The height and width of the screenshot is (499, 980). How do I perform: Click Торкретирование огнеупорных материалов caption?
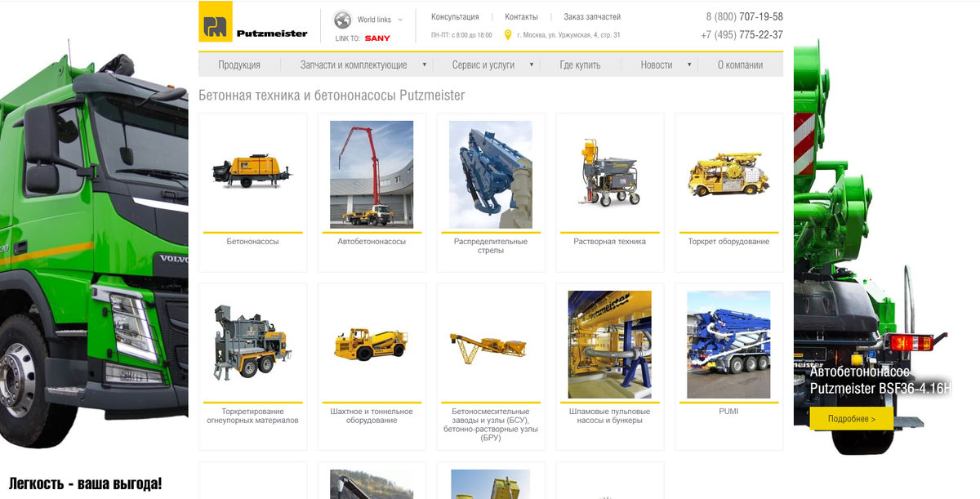click(252, 416)
